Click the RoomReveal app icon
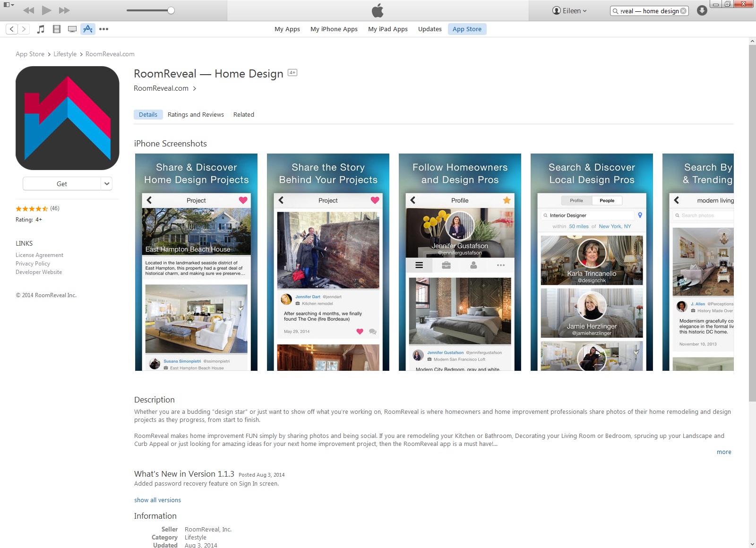This screenshot has width=756, height=548. [68, 118]
